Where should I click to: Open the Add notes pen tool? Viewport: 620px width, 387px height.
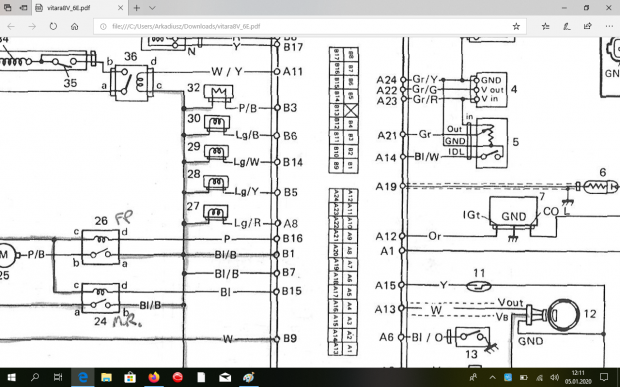[566, 26]
